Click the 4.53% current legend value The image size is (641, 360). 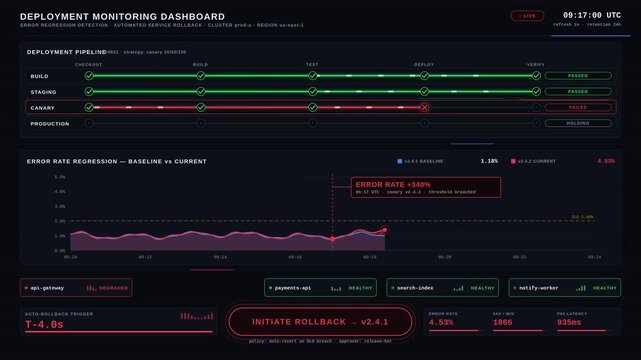(606, 161)
